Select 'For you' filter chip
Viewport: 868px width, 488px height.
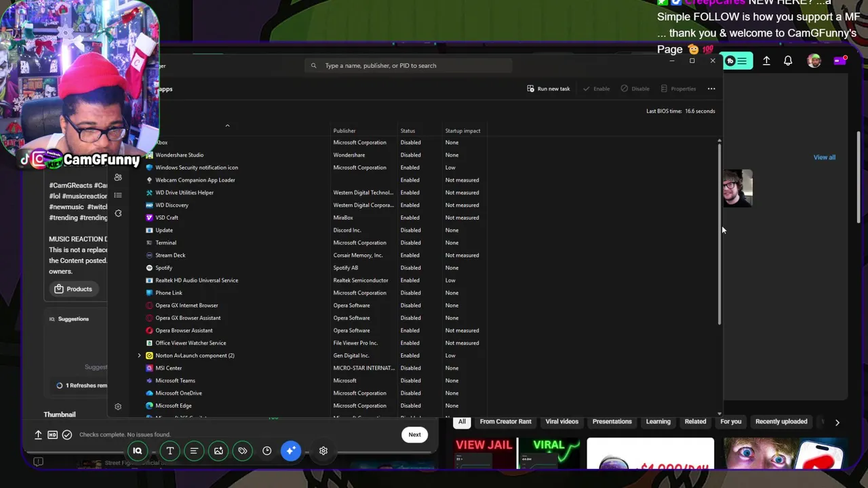click(730, 422)
